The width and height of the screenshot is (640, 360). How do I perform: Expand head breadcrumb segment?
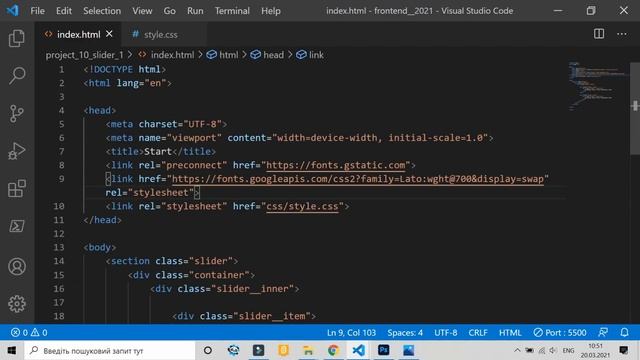[x=267, y=55]
